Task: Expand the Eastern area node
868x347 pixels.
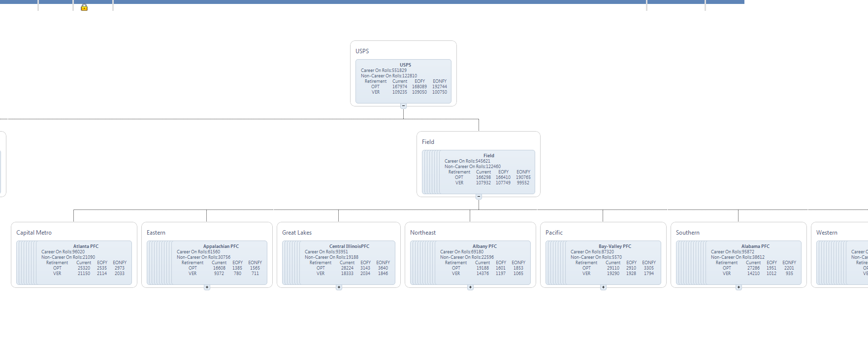Action: coord(207,287)
